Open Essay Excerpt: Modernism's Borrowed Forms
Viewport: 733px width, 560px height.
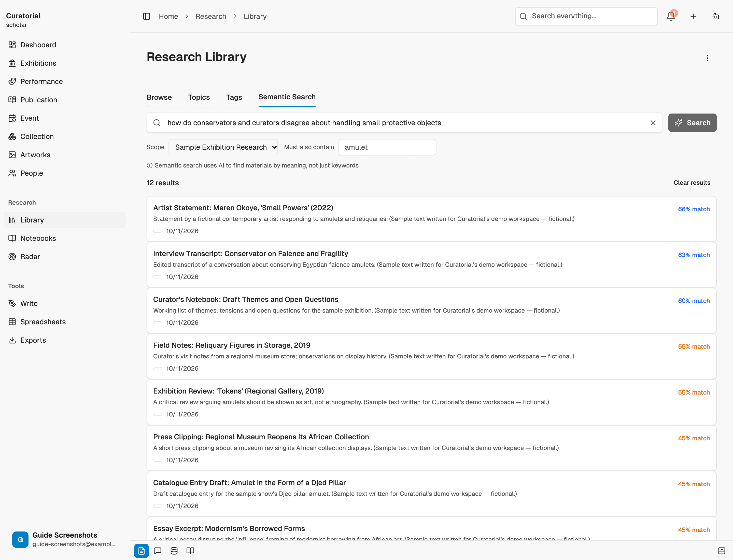432,529
